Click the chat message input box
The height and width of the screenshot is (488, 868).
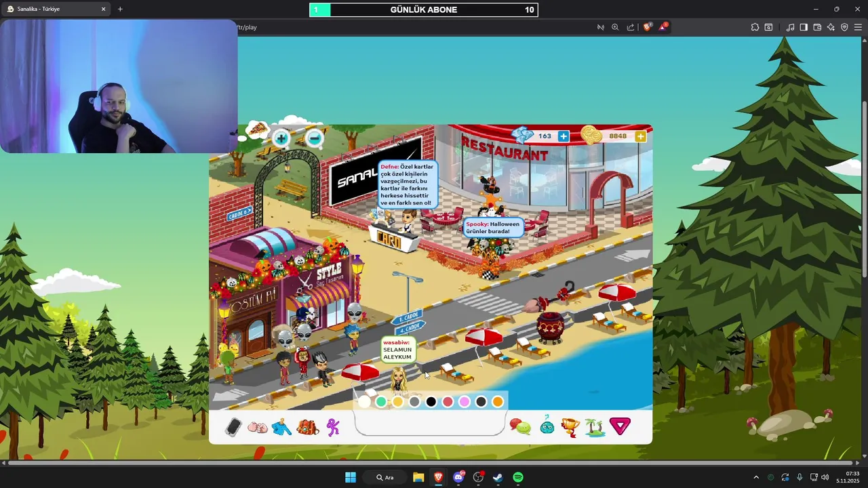point(430,424)
